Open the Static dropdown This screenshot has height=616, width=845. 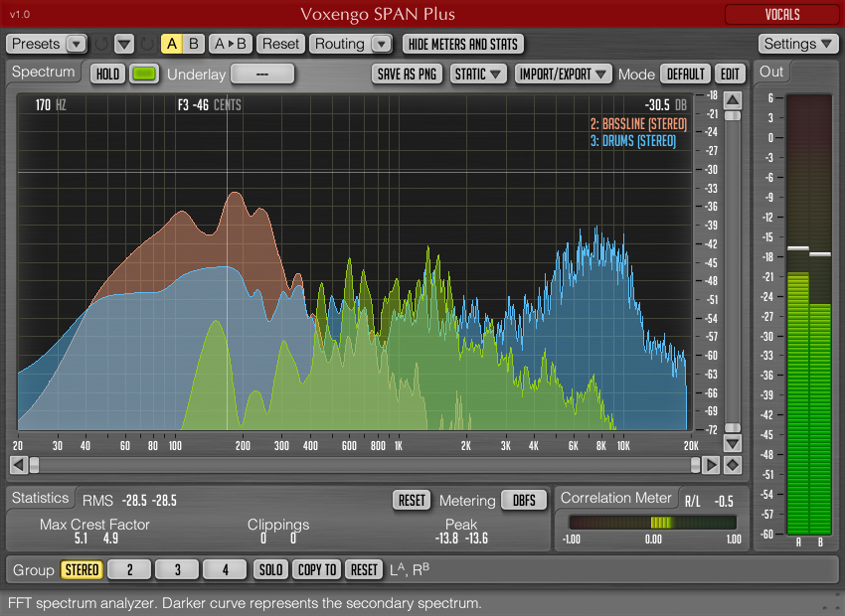(x=478, y=75)
